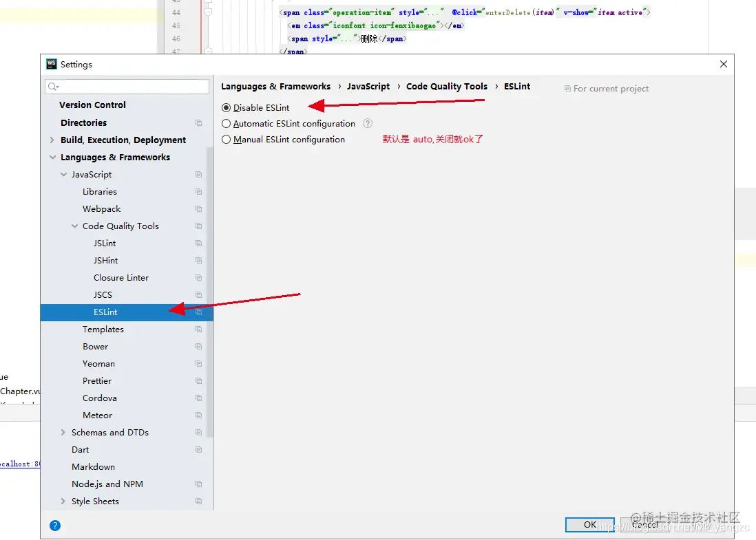Open Libraries settings page
The height and width of the screenshot is (540, 756).
click(100, 192)
